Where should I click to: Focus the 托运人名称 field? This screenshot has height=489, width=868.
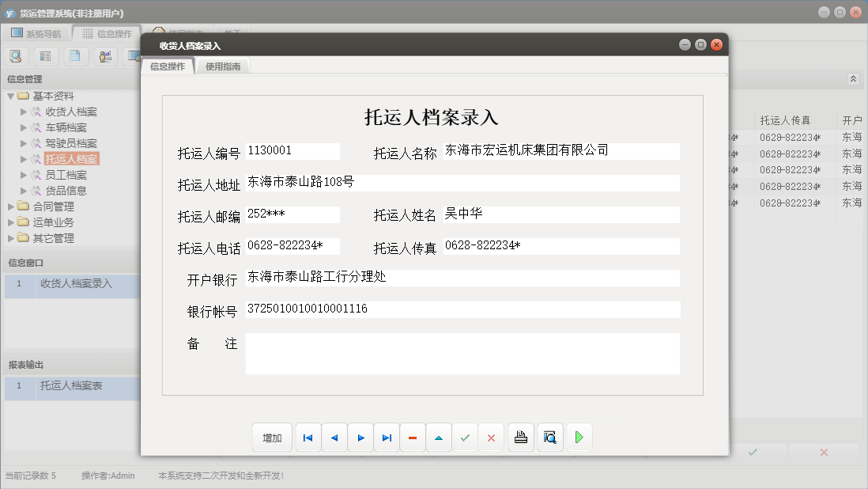pos(561,151)
